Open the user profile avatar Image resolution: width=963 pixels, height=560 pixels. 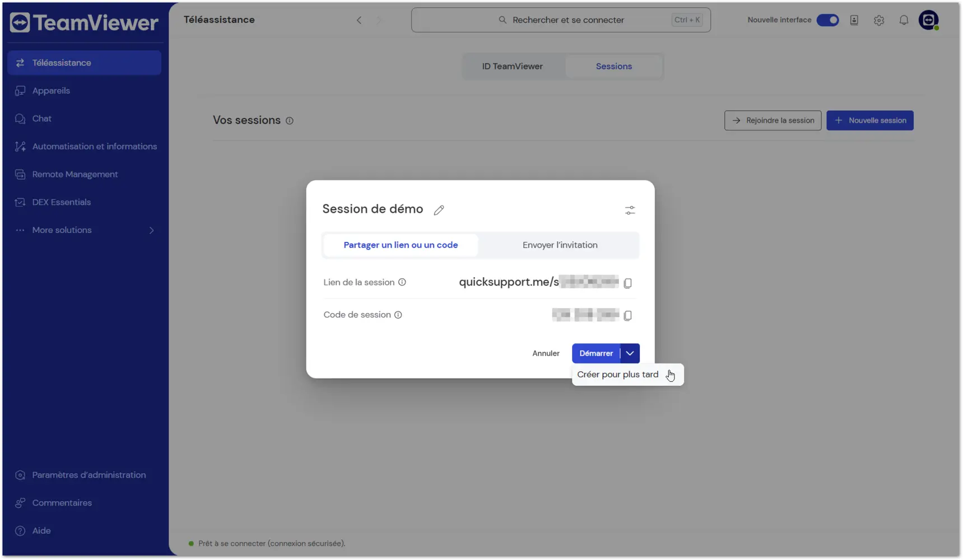tap(928, 20)
